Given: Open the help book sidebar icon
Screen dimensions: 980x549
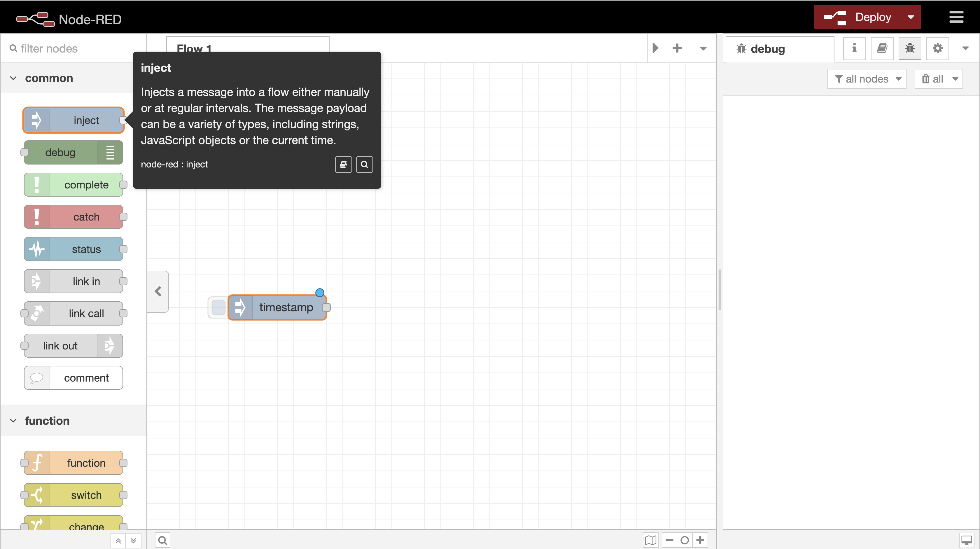Looking at the screenshot, I should pyautogui.click(x=882, y=48).
